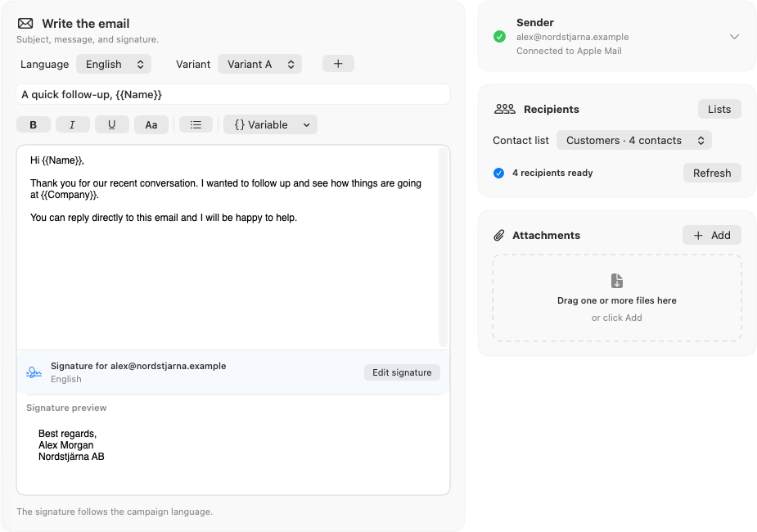Image resolution: width=757 pixels, height=532 pixels.
Task: Click the Attachments paperclip icon
Action: (x=498, y=236)
